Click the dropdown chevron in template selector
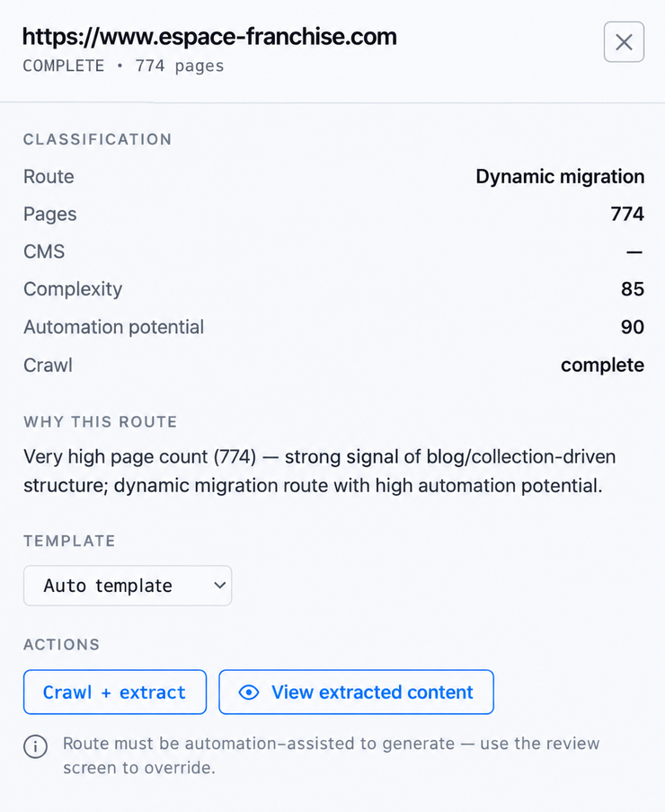 219,586
